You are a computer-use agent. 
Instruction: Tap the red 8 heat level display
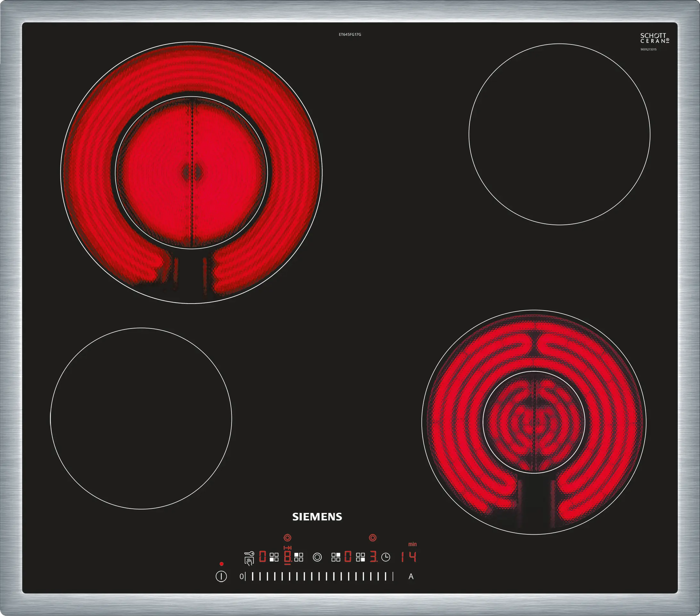(x=288, y=557)
